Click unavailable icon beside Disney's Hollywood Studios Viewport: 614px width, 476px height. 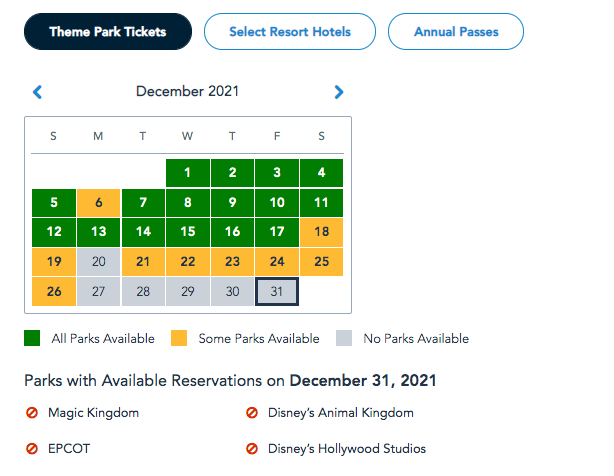tap(252, 448)
